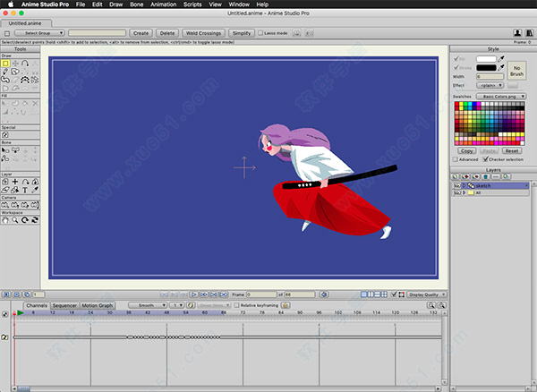Enable Lasso mode checkbox
This screenshot has height=392, width=537.
click(x=260, y=33)
